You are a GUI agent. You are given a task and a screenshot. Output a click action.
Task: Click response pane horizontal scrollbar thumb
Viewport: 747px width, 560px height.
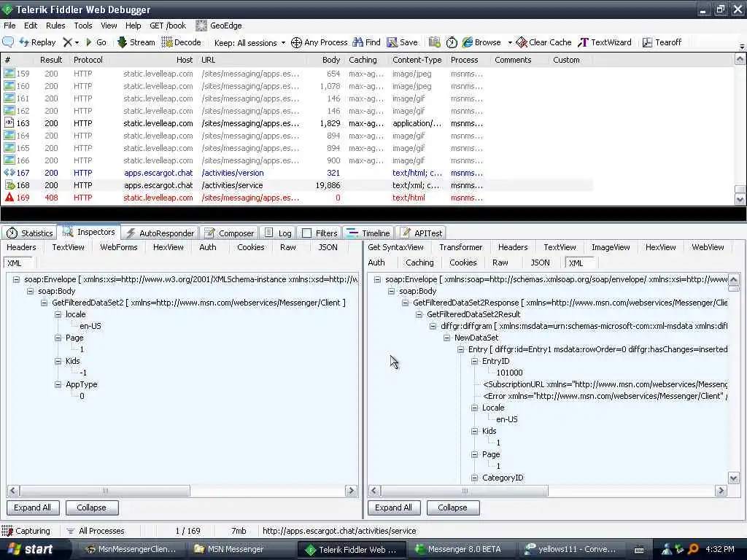(x=465, y=491)
